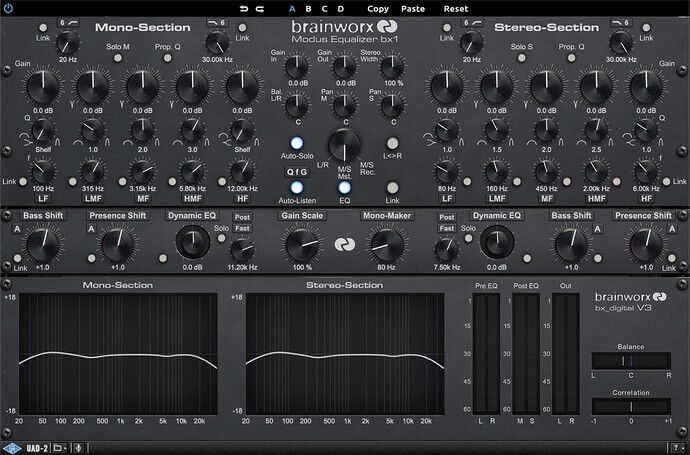Toggle the Solo LED of left Dynamic EQ
The width and height of the screenshot is (690, 455).
pos(221,238)
